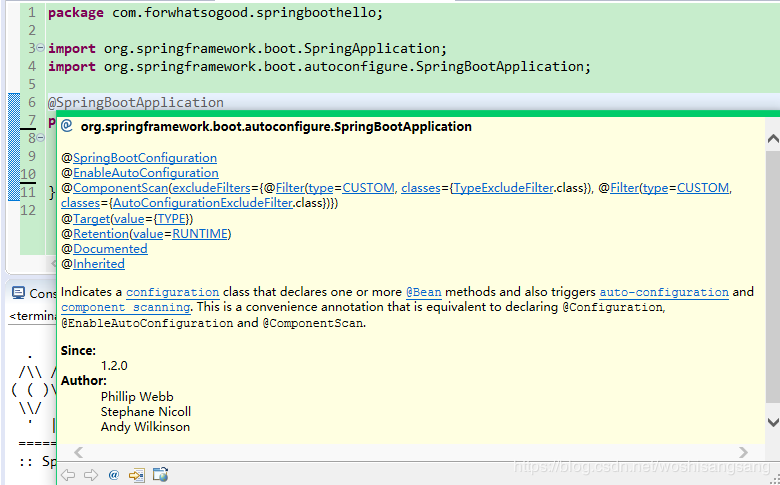Click author name Phillip Webb
This screenshot has width=780, height=485.
[x=137, y=396]
